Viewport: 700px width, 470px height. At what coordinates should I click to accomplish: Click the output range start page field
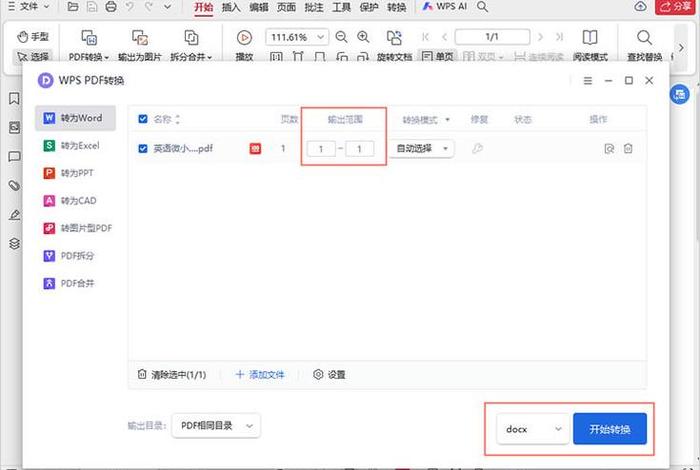click(321, 149)
